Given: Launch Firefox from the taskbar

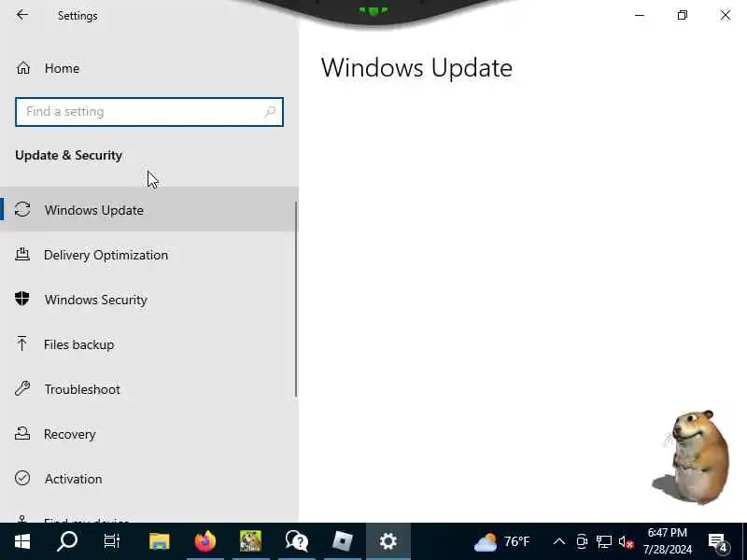Looking at the screenshot, I should pos(204,541).
